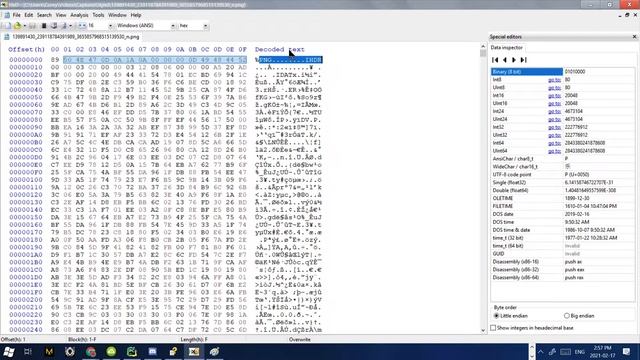Screen dimensions: 640x360
Task: Select the Binary (8 bit) row
Action: coord(562,72)
